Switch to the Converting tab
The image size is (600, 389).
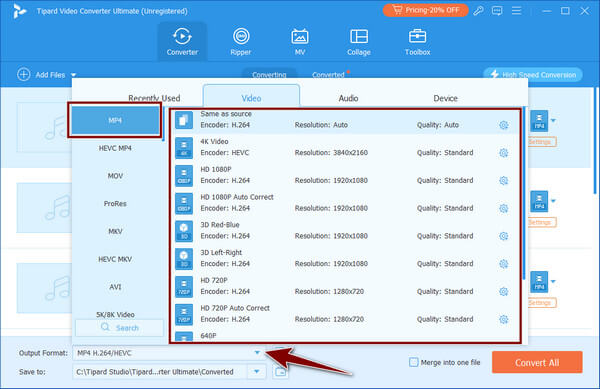(x=269, y=75)
